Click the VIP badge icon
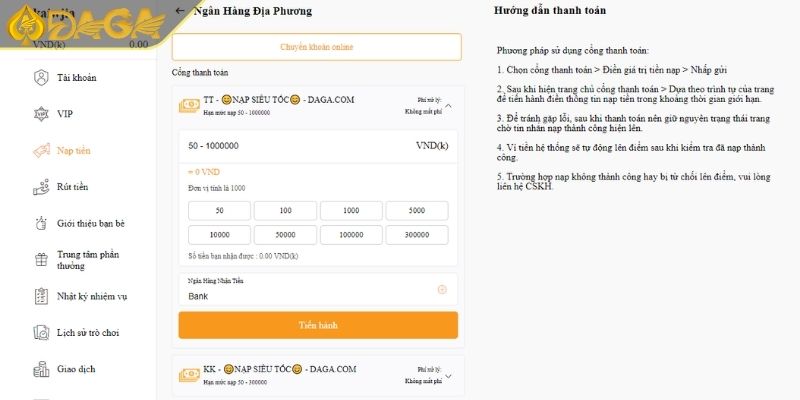800x400 pixels. [x=40, y=114]
